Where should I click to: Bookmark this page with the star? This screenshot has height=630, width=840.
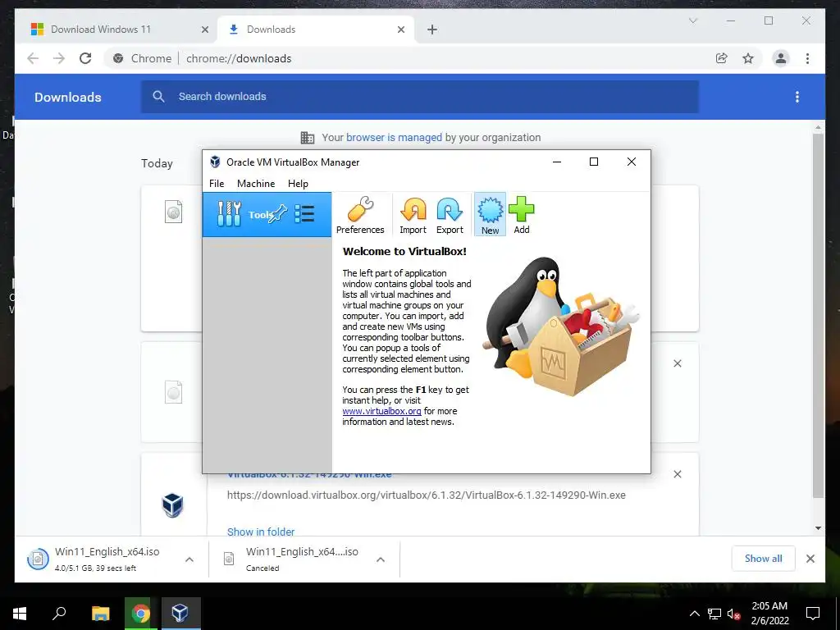click(x=748, y=58)
